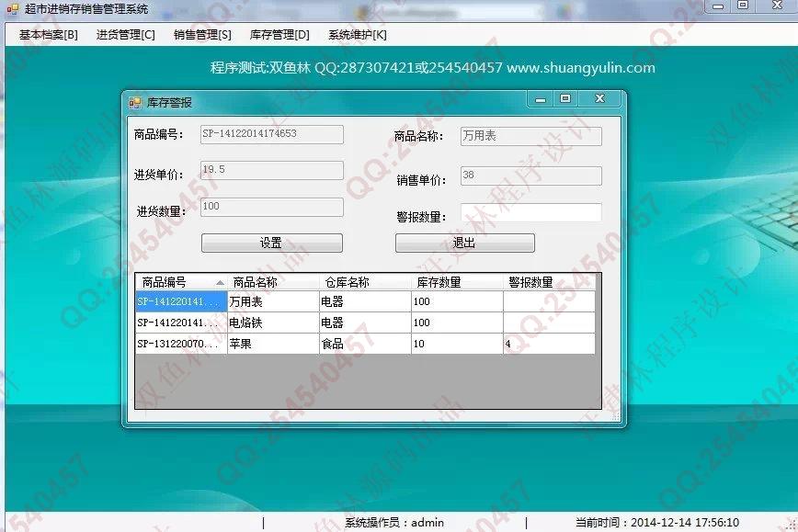Click the 商品名称 column header
Image resolution: width=798 pixels, height=532 pixels.
tap(273, 282)
